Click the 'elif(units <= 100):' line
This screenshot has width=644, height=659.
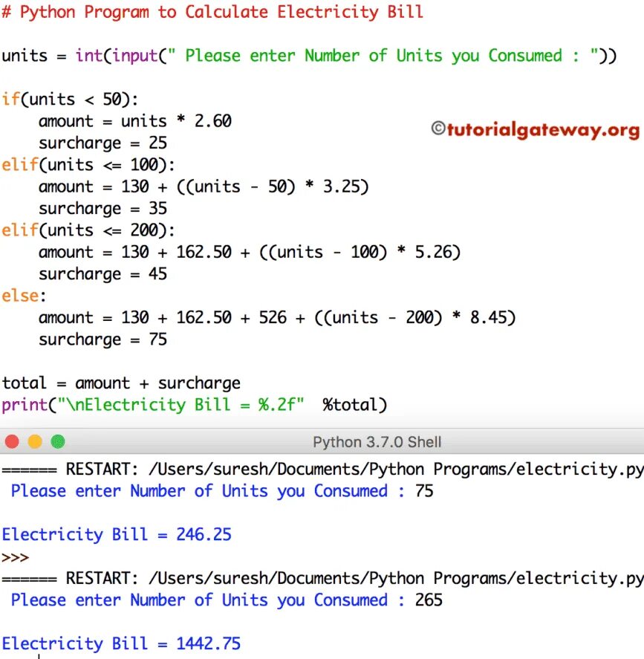[x=88, y=165]
